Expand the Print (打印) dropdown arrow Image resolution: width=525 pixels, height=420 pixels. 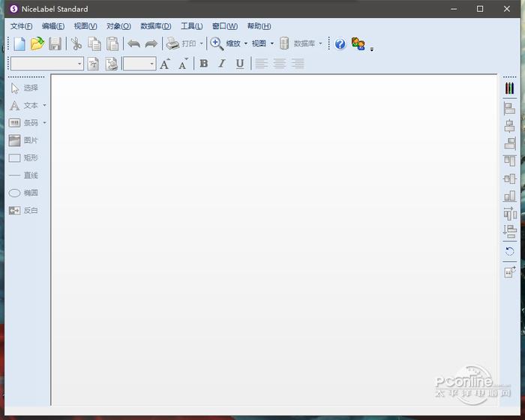click(201, 43)
